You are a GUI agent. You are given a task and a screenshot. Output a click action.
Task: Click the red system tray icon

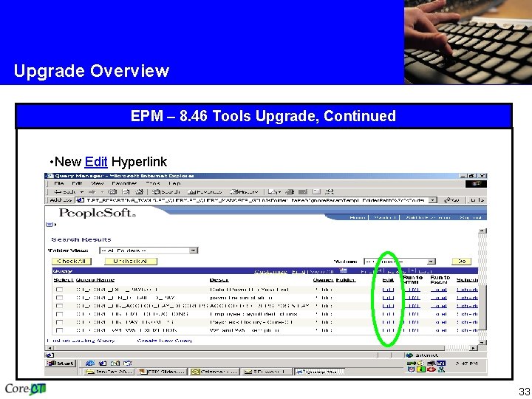coord(432,369)
